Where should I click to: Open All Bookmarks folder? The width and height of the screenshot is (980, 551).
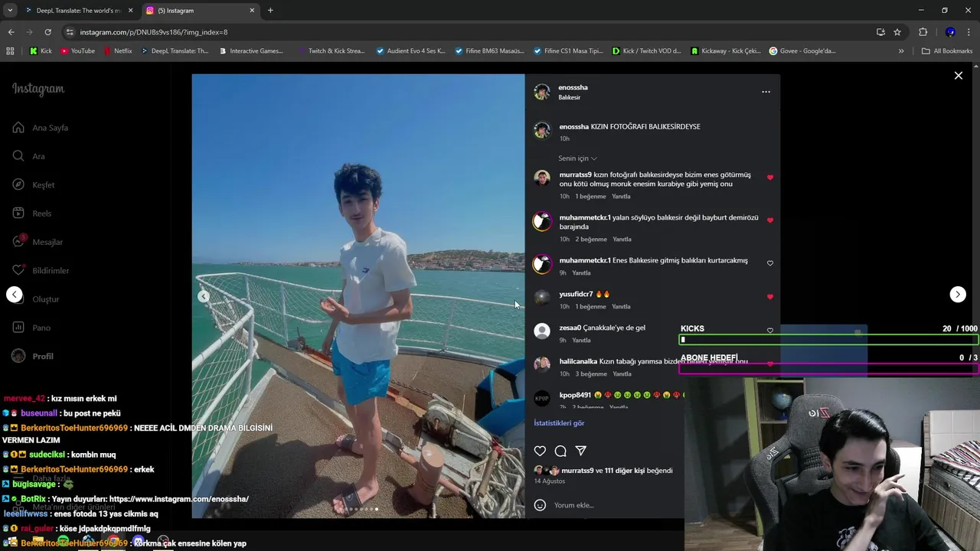click(947, 51)
